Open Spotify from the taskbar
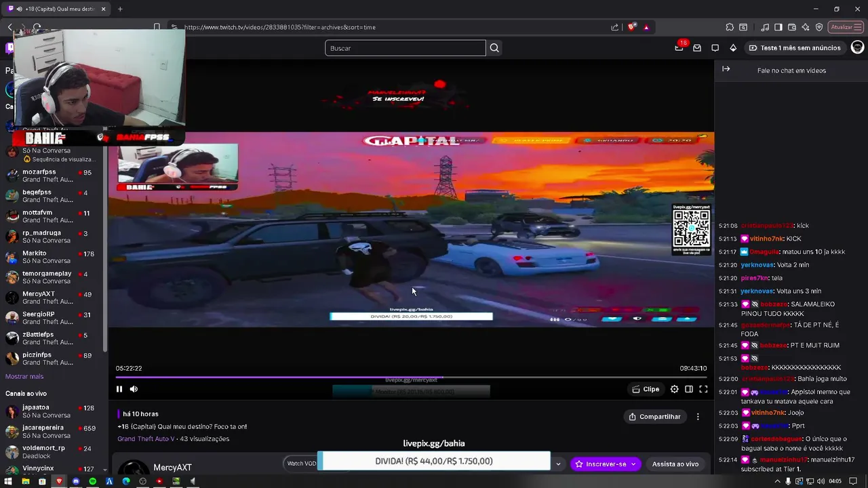 [x=93, y=481]
